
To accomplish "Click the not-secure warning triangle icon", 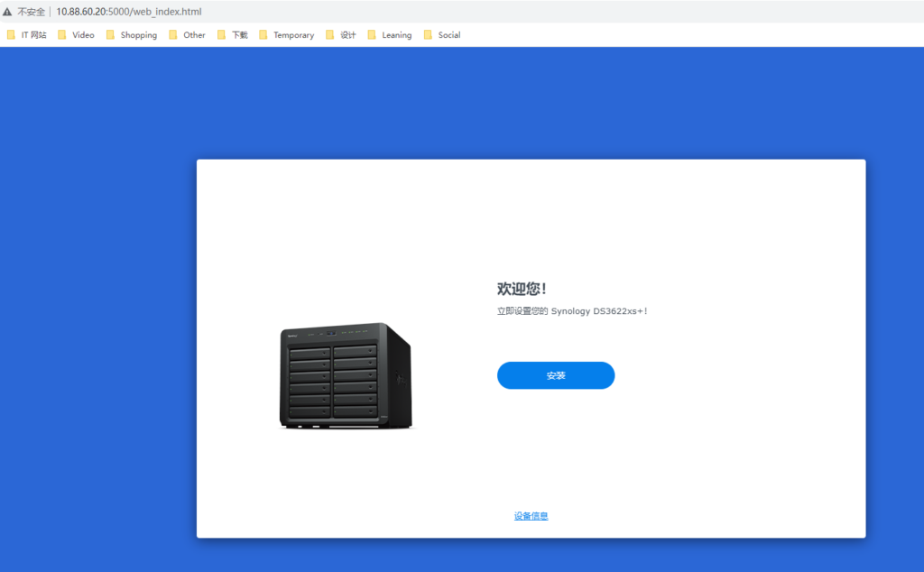I will pyautogui.click(x=7, y=12).
